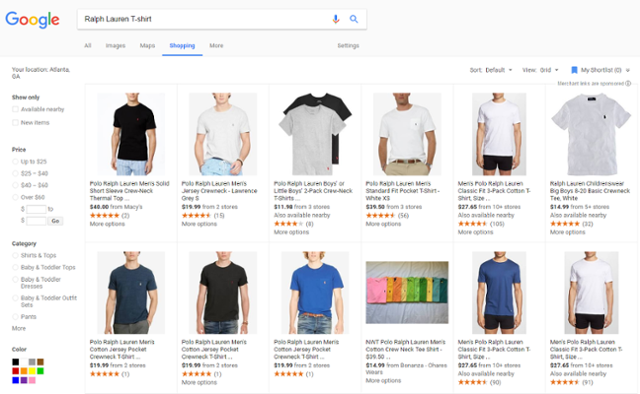Viewport: 640px width, 394px height.
Task: Click star rating with 90 reviews
Action: pyautogui.click(x=472, y=383)
